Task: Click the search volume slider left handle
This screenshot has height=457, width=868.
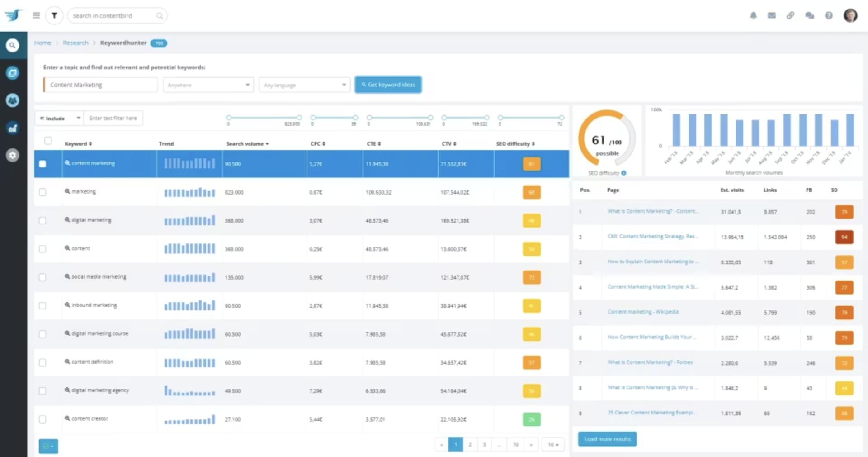Action: pos(229,118)
